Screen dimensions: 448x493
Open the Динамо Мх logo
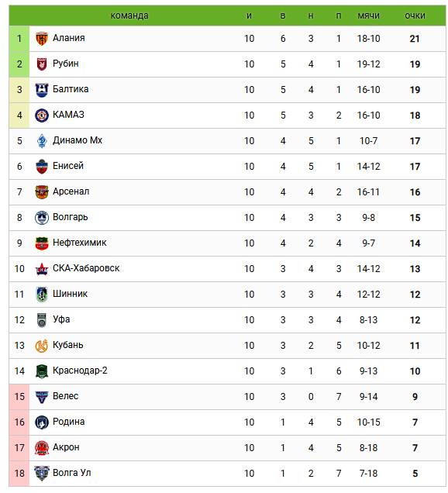pos(42,141)
